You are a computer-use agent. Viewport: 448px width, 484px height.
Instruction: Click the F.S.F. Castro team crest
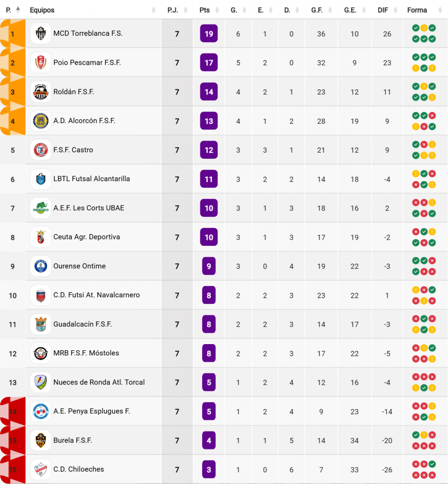[x=41, y=150]
